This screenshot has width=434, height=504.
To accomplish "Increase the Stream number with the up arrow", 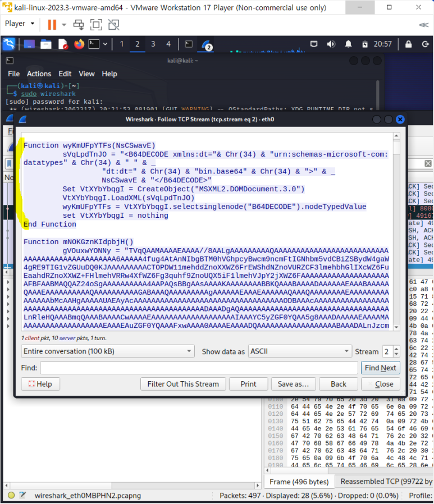I will 396,349.
